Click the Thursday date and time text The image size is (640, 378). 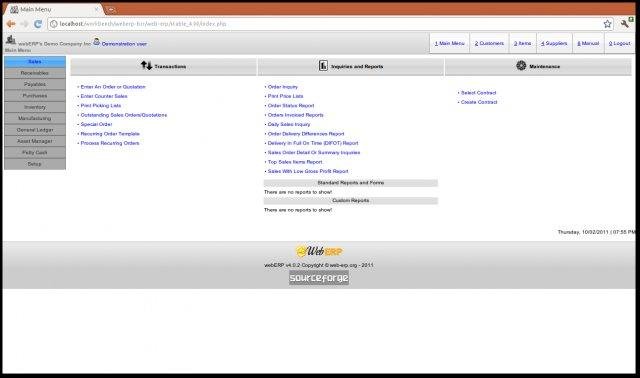596,232
